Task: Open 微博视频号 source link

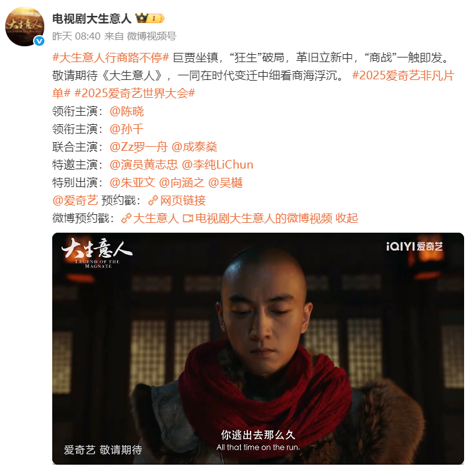Action: pyautogui.click(x=151, y=36)
